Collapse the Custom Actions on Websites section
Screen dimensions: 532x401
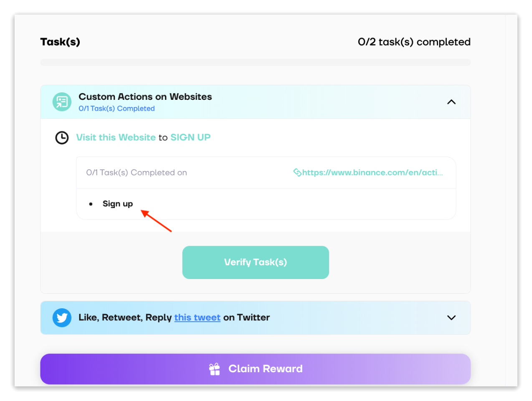click(451, 102)
